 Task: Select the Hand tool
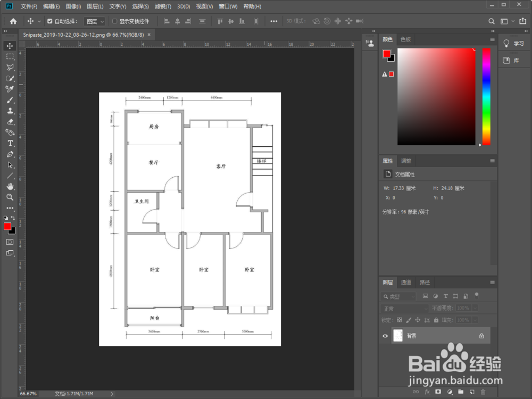[x=10, y=186]
